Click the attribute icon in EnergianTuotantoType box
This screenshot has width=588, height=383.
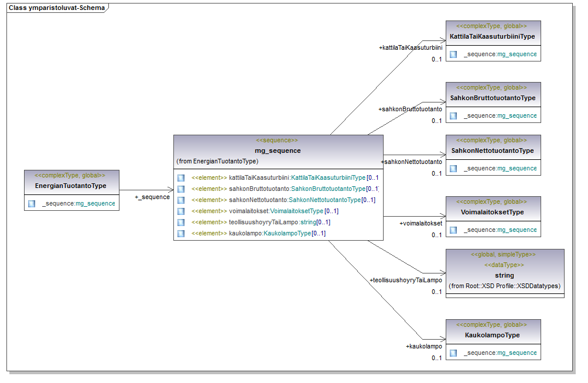(x=32, y=204)
